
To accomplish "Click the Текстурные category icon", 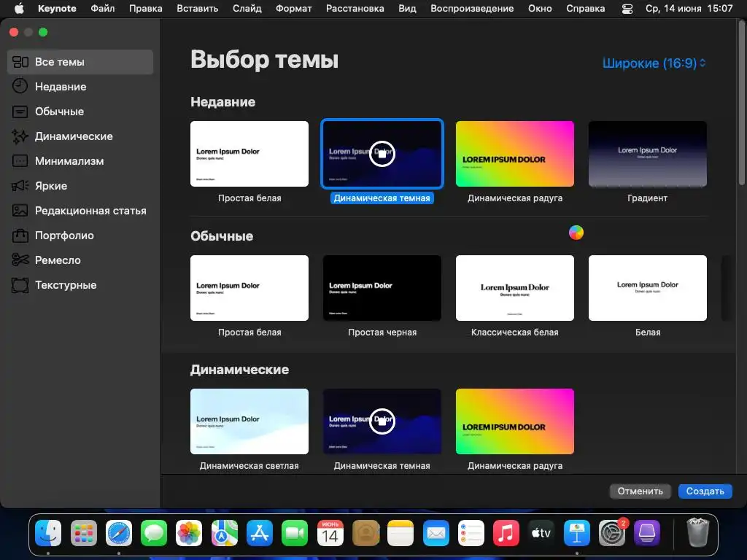I will point(20,285).
